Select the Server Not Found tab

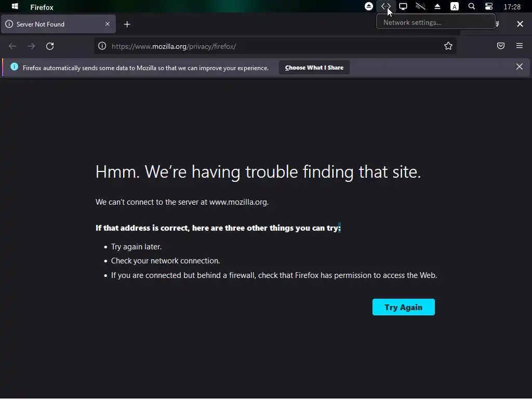point(58,24)
